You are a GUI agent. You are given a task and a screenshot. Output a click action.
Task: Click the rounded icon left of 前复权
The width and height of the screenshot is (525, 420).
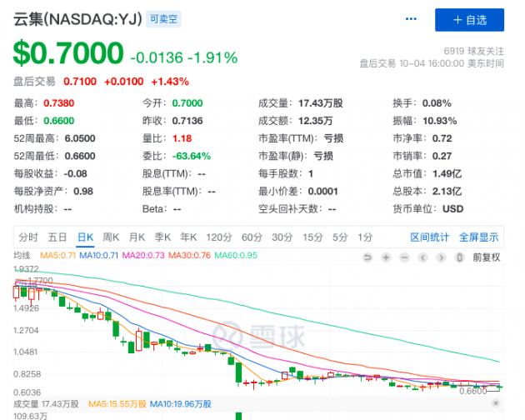pos(460,257)
